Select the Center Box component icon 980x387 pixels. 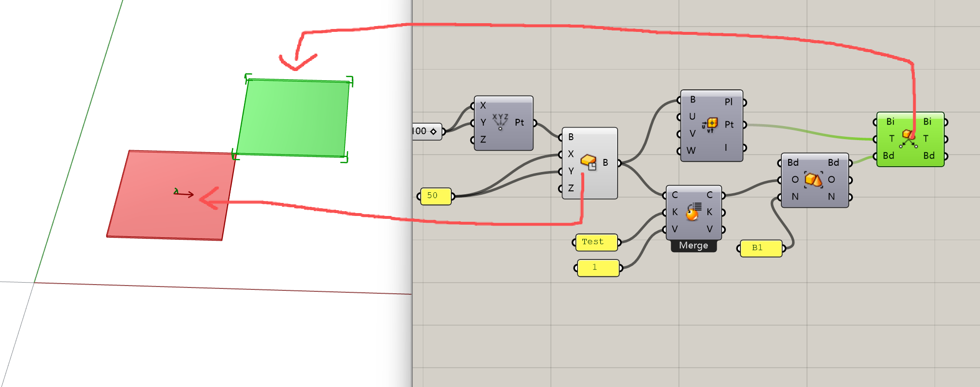click(588, 162)
